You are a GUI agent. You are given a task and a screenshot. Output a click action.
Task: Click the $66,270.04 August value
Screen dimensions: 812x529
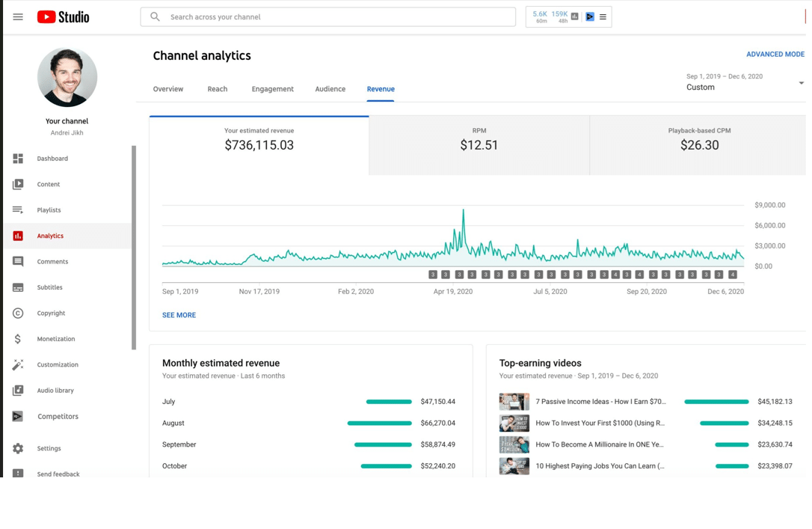(x=438, y=423)
